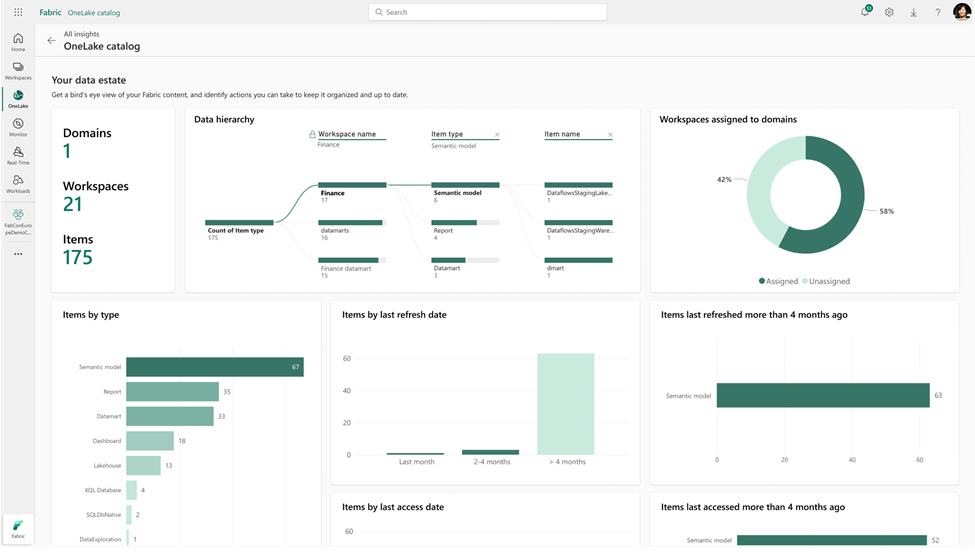Click the Lakehouse bar showing 13

pos(144,465)
